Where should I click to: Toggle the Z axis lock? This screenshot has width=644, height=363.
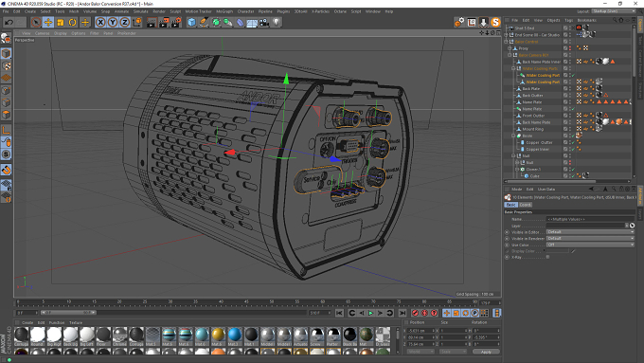coord(124,22)
